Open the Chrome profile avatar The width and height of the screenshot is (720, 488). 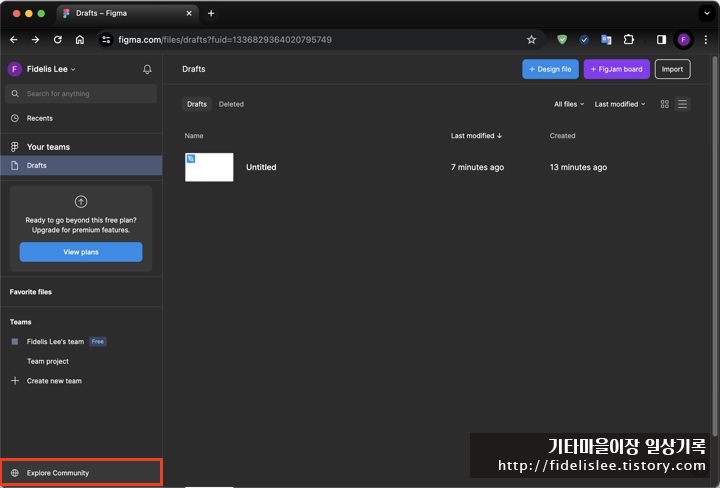coord(683,40)
